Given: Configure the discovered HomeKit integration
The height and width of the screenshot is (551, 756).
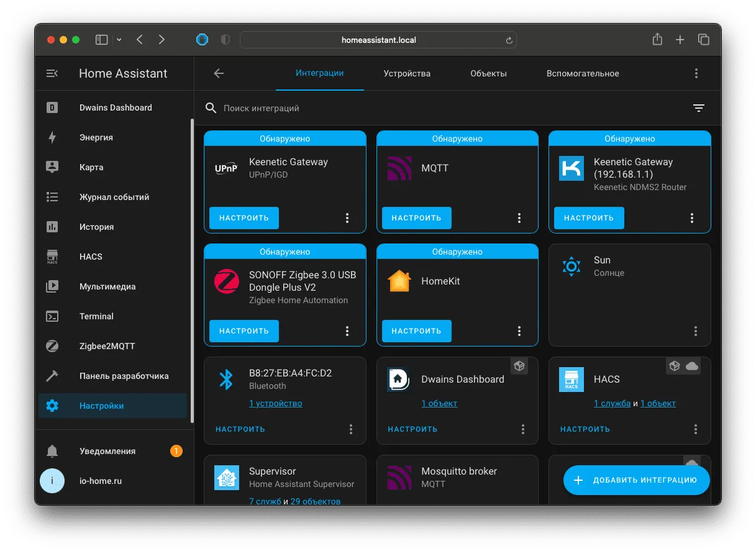Looking at the screenshot, I should pyautogui.click(x=416, y=331).
